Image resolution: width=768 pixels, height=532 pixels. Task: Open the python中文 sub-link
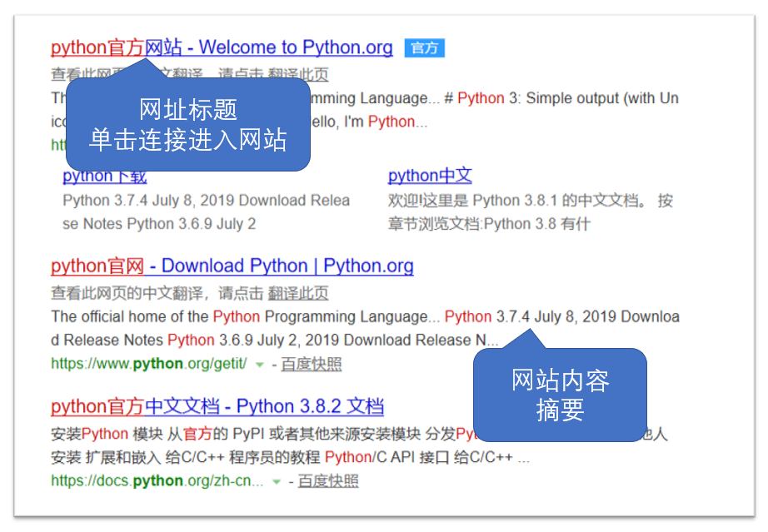(x=430, y=175)
